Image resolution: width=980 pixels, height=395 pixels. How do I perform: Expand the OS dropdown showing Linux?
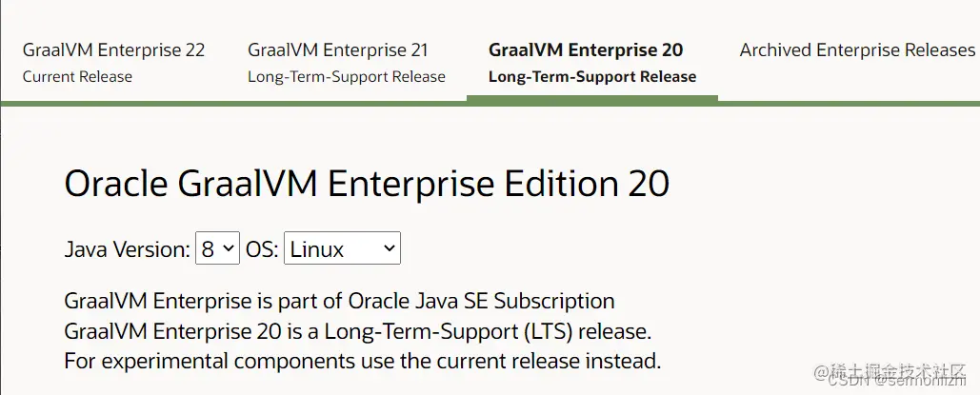(x=341, y=249)
